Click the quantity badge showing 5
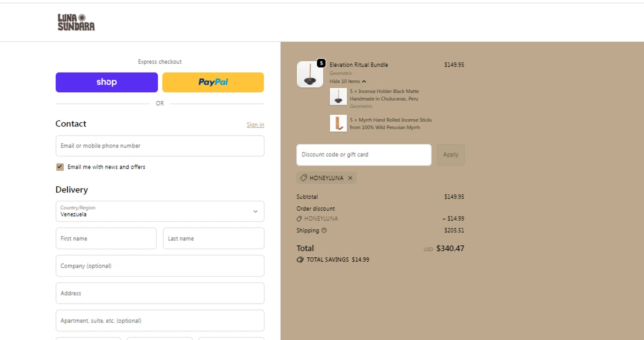This screenshot has height=340, width=644. click(x=321, y=63)
